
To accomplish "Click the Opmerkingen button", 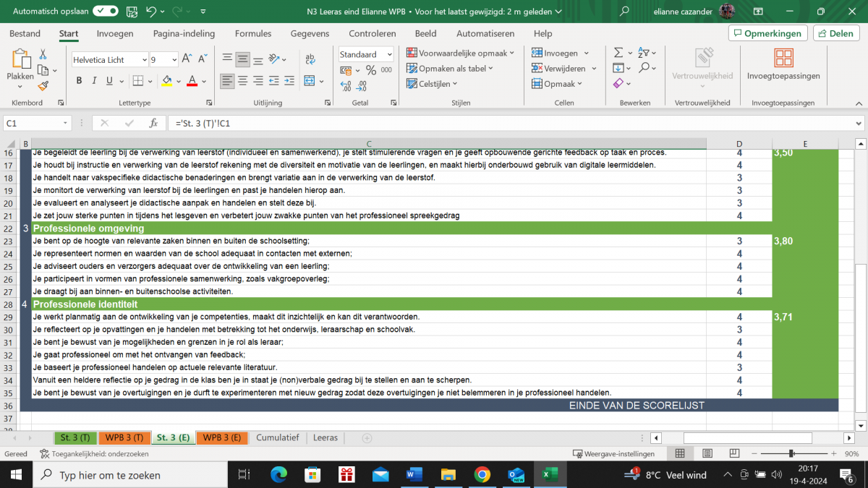I will point(767,33).
